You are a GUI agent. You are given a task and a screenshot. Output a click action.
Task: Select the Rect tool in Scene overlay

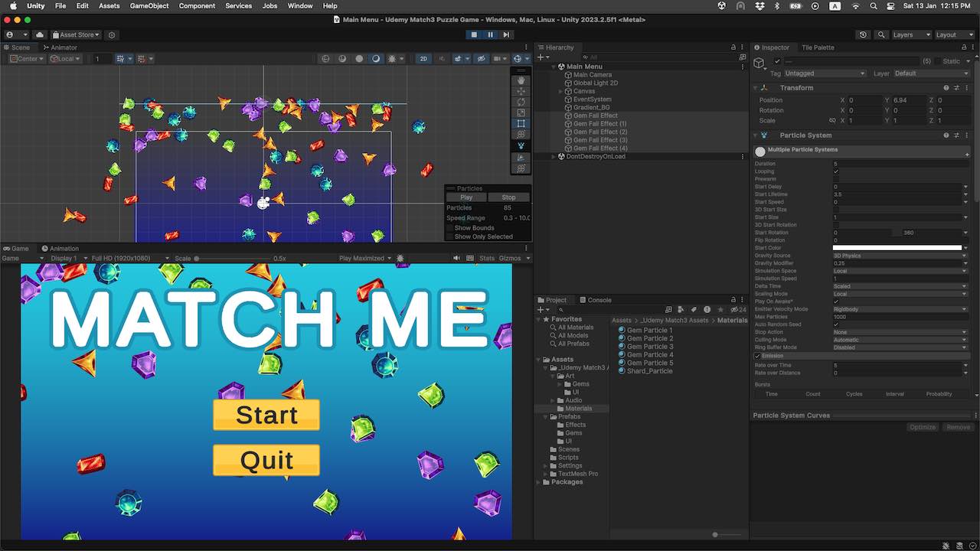[x=521, y=123]
